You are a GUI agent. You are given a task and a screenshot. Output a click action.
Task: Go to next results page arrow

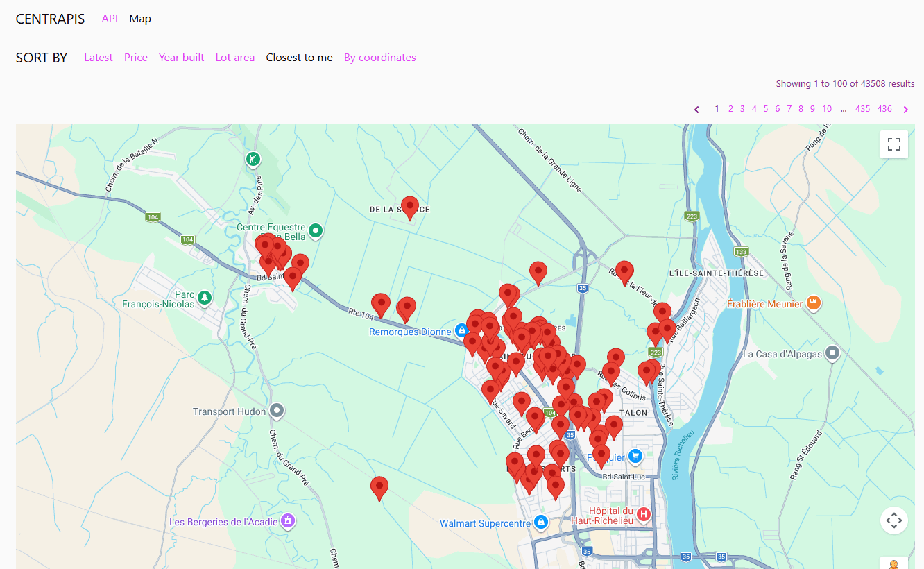pos(905,109)
